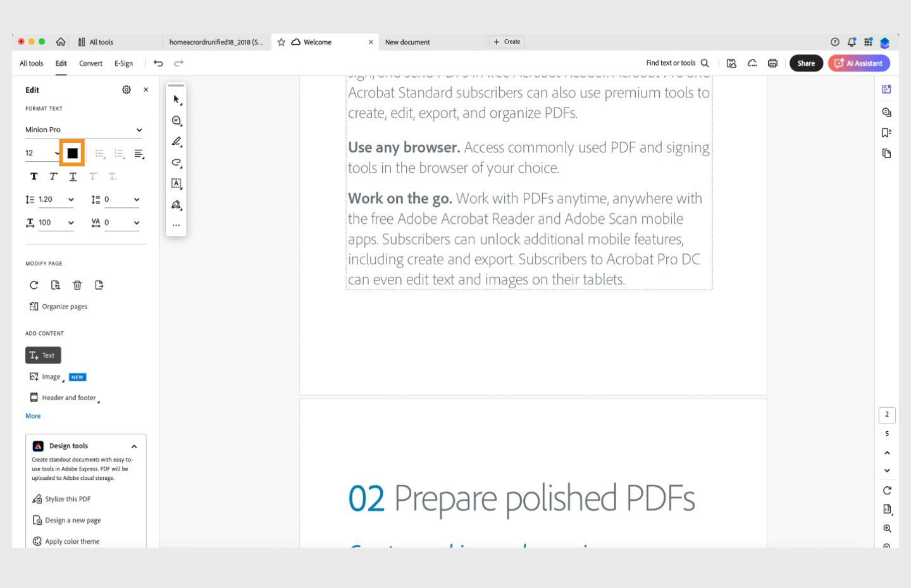Image resolution: width=911 pixels, height=588 pixels.
Task: Select the Draw pencil tool
Action: tap(177, 142)
